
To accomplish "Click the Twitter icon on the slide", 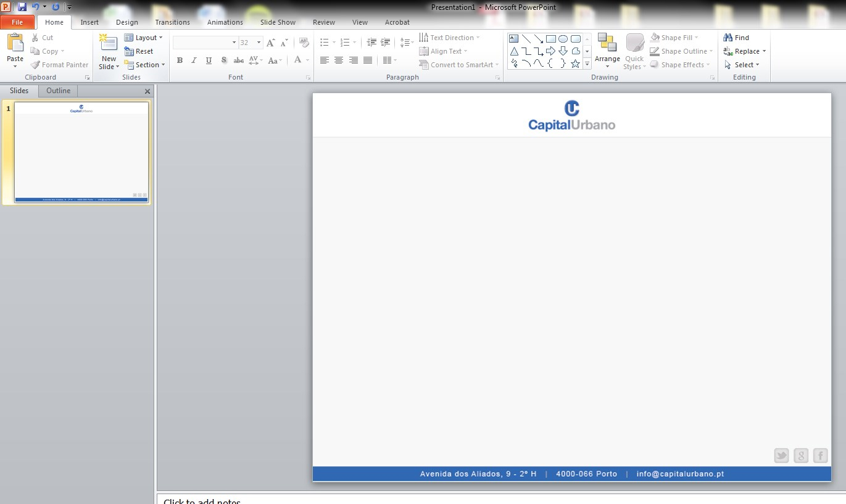I will (x=781, y=456).
